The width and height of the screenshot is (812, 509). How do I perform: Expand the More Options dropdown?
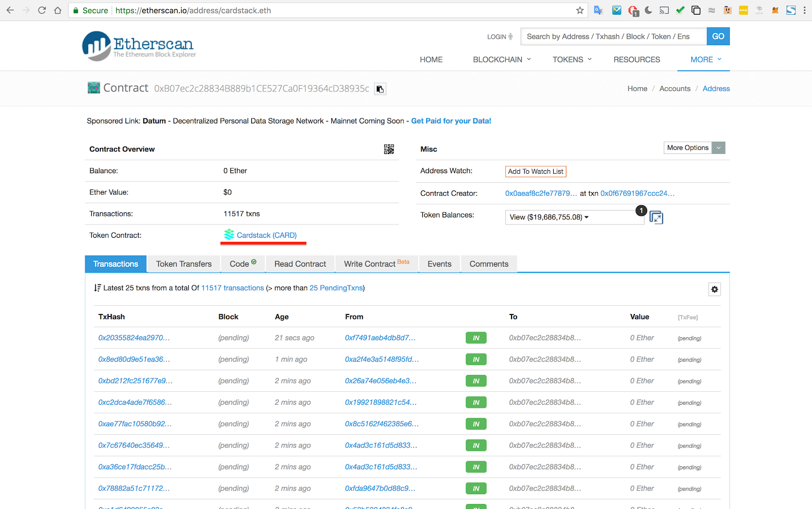point(694,148)
